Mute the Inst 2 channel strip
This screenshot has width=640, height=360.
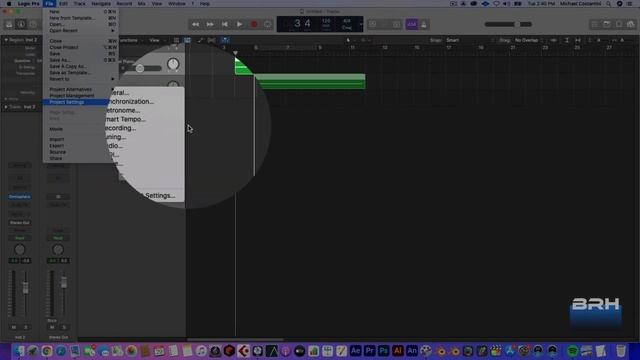click(14, 327)
